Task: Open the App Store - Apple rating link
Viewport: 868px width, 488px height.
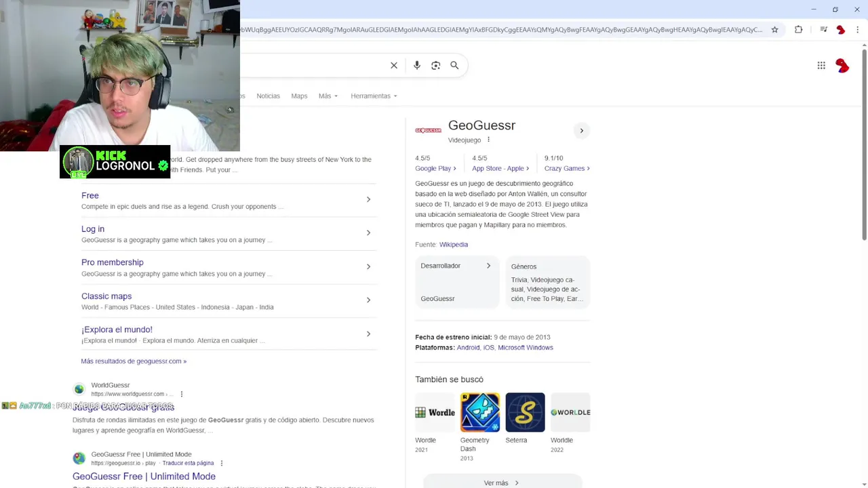Action: coord(500,168)
